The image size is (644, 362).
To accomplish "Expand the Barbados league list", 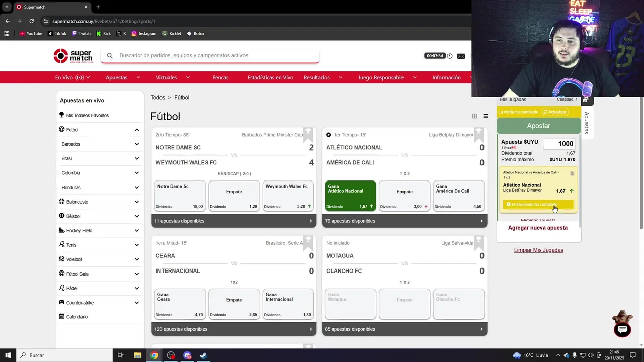I will click(137, 144).
